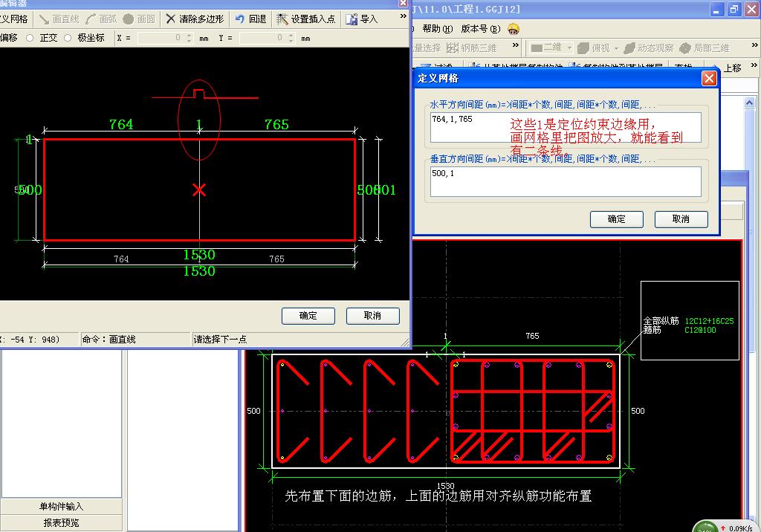Expand the overflow chevron next to 上移
Viewport: 761px width, 532px height.
[754, 65]
